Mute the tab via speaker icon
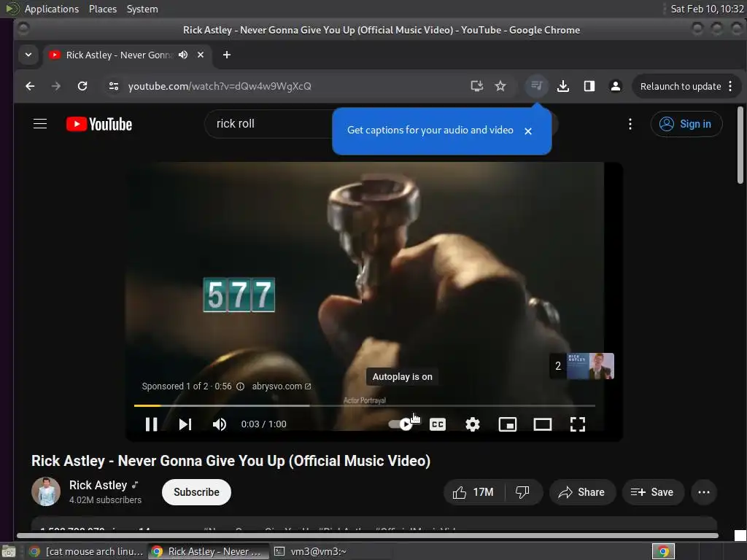 [x=183, y=55]
